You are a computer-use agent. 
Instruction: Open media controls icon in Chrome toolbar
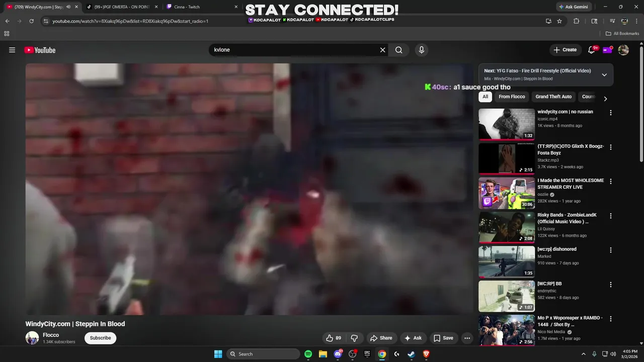point(612,21)
